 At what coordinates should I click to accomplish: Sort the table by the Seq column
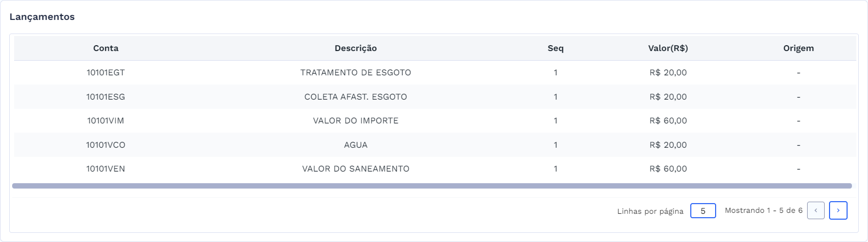coord(555,48)
